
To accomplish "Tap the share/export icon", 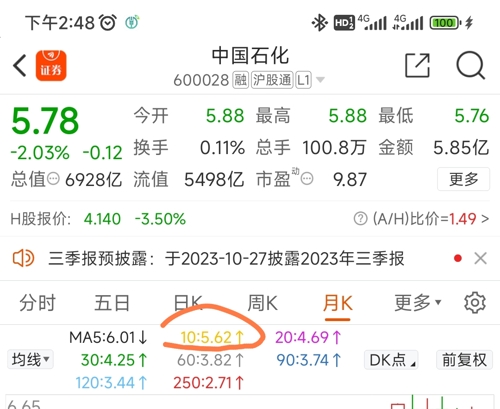I will click(x=417, y=65).
